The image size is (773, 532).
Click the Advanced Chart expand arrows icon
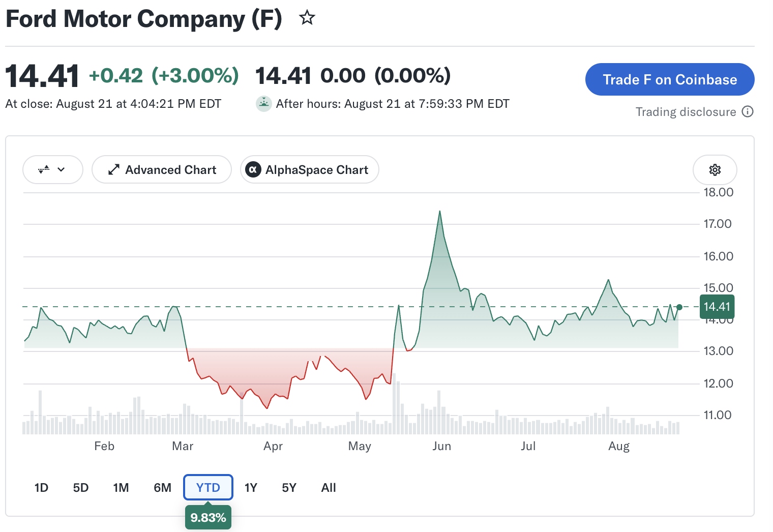[x=114, y=170]
